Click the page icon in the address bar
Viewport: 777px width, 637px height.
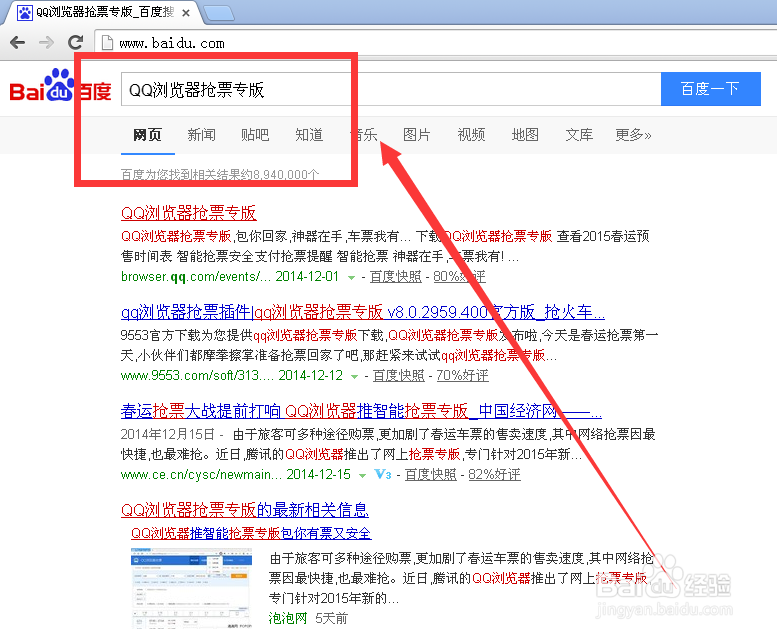(107, 43)
